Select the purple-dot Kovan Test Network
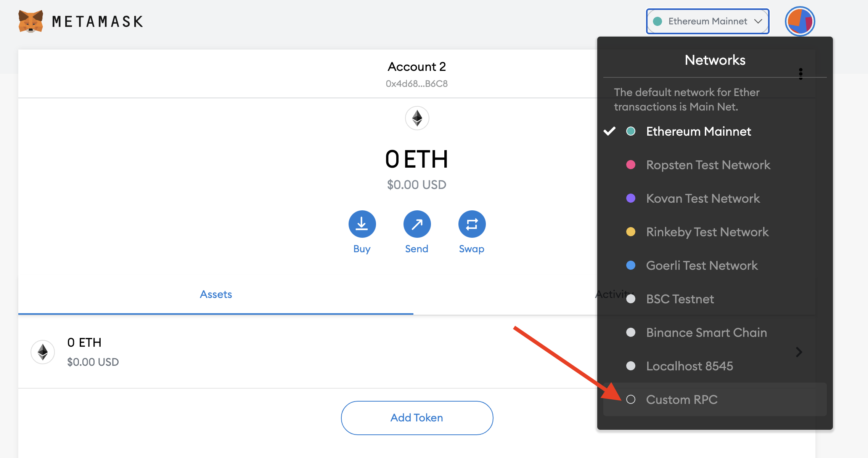This screenshot has height=458, width=868. pos(702,199)
